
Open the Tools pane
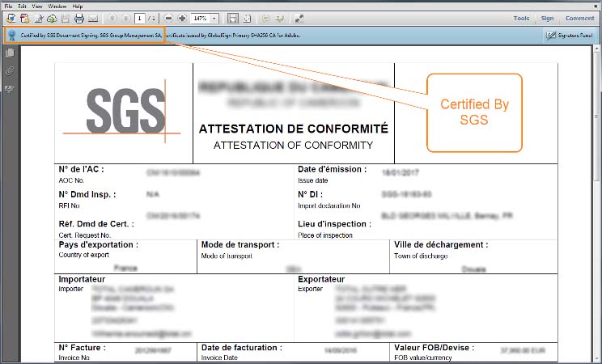521,18
